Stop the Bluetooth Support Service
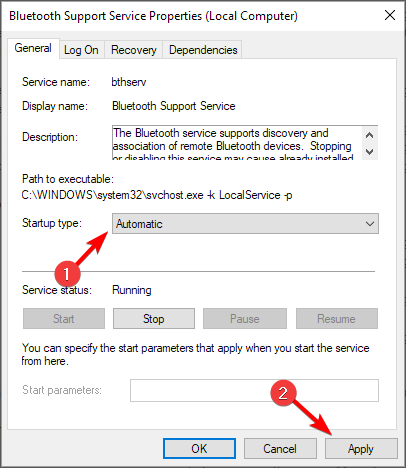The width and height of the screenshot is (406, 468). click(x=154, y=319)
